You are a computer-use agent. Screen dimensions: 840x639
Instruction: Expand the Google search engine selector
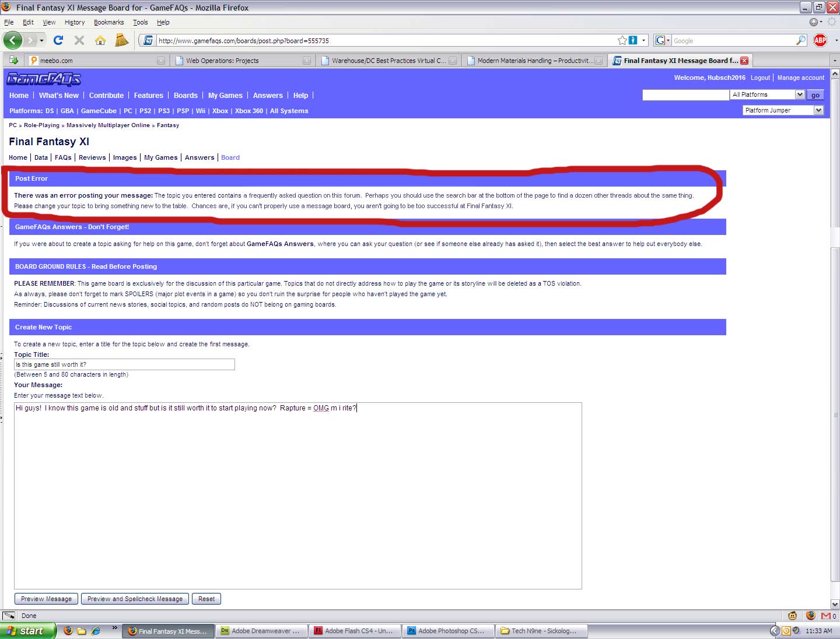pos(662,40)
